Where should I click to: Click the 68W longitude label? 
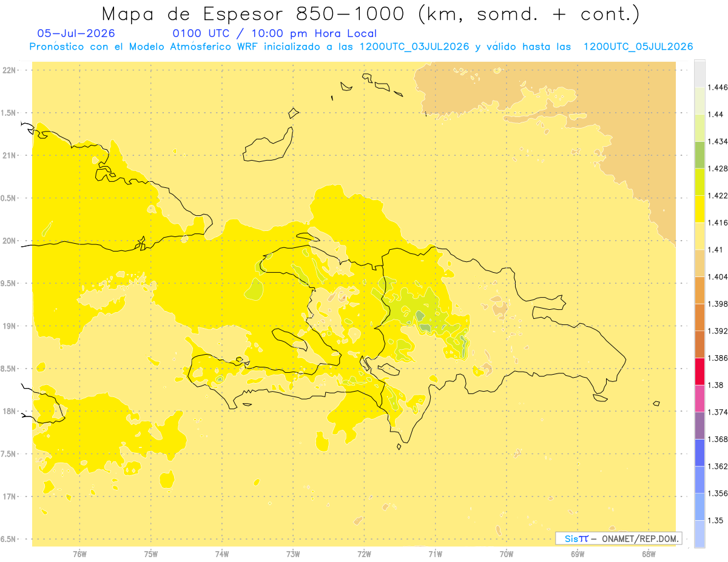[649, 554]
